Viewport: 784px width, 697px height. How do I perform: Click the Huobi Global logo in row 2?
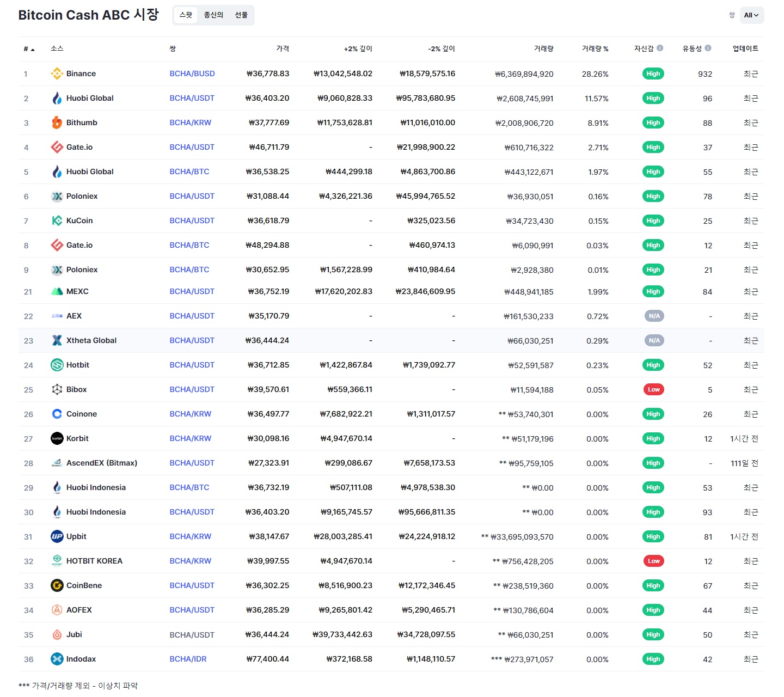(57, 98)
